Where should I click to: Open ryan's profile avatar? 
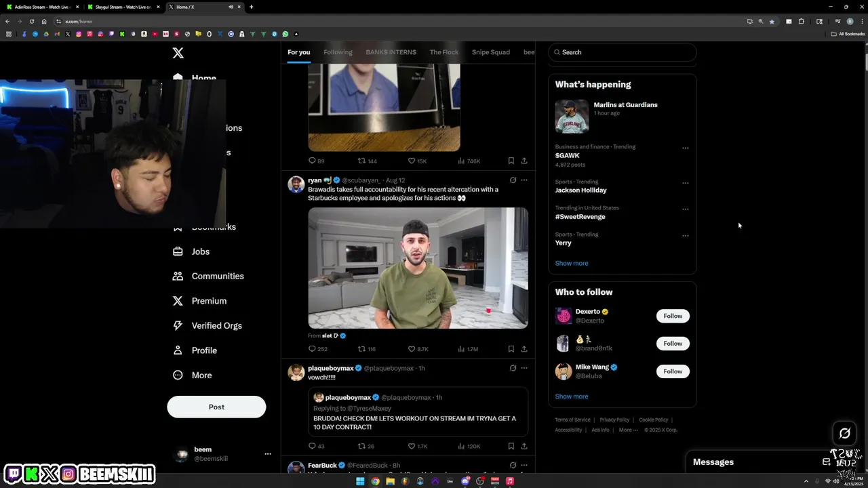point(296,184)
